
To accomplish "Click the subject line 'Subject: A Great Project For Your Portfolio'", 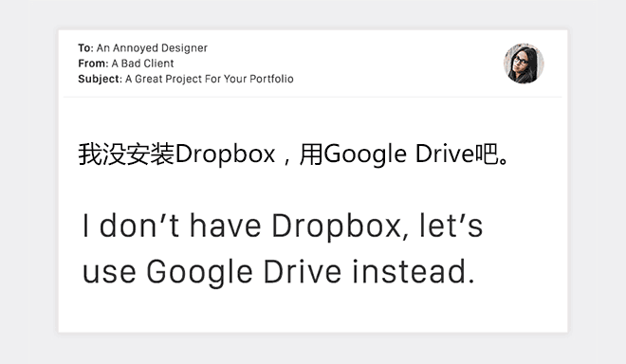I will click(186, 79).
